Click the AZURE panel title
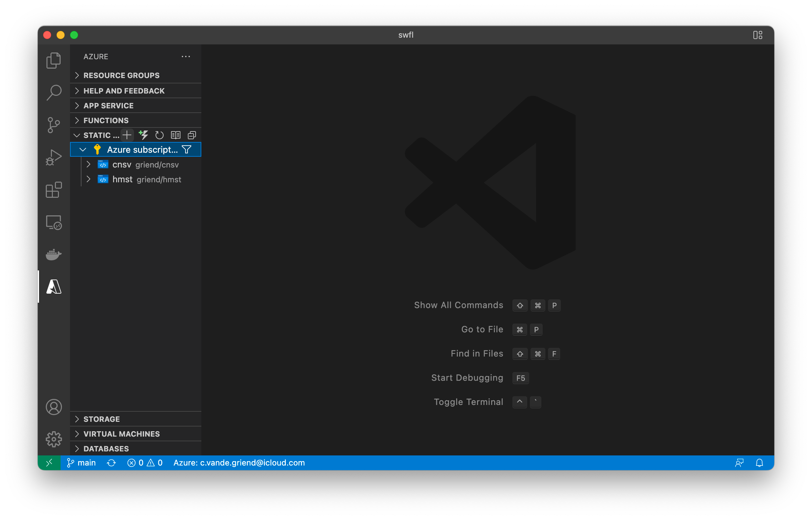 (x=96, y=57)
